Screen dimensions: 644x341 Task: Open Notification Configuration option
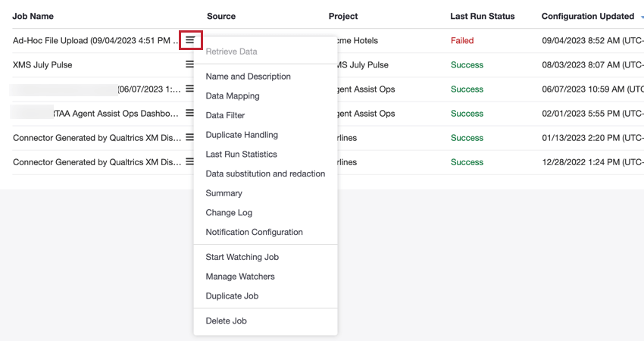(x=254, y=233)
